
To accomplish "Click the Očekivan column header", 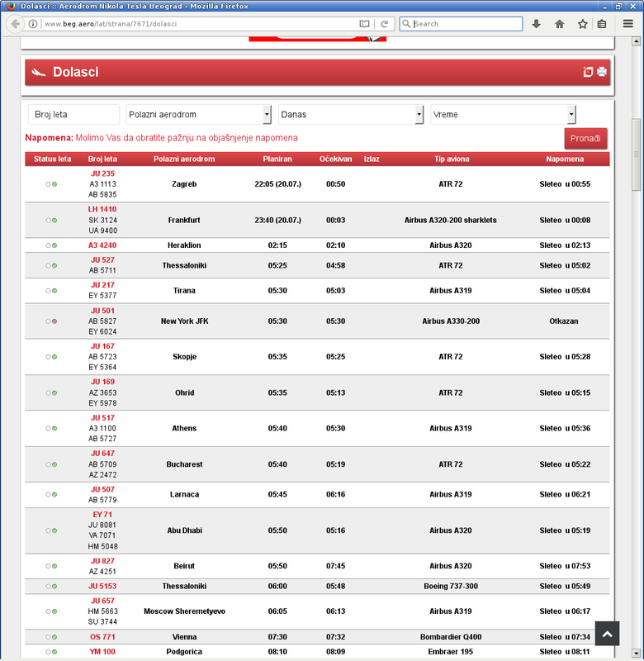I will point(335,159).
